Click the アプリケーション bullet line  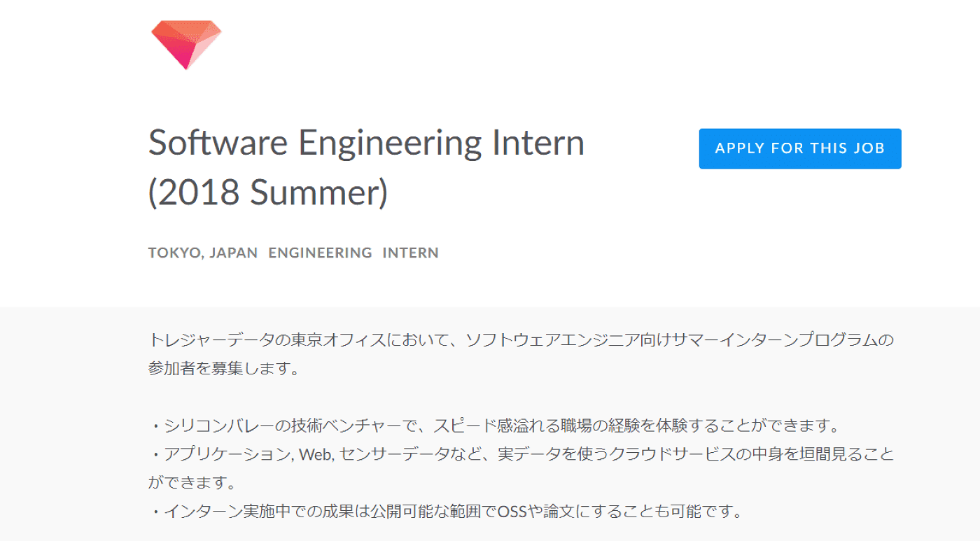click(521, 454)
